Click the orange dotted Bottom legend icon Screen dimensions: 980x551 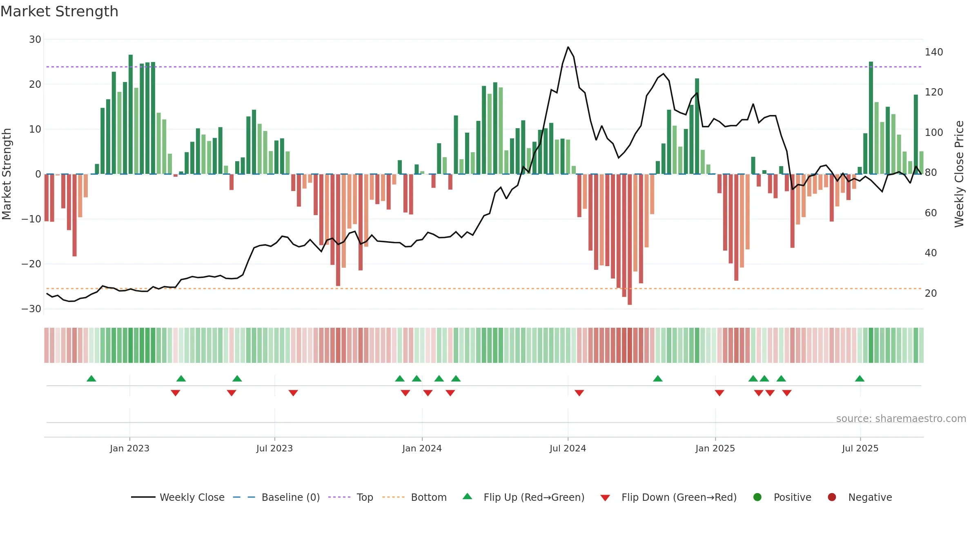(394, 497)
